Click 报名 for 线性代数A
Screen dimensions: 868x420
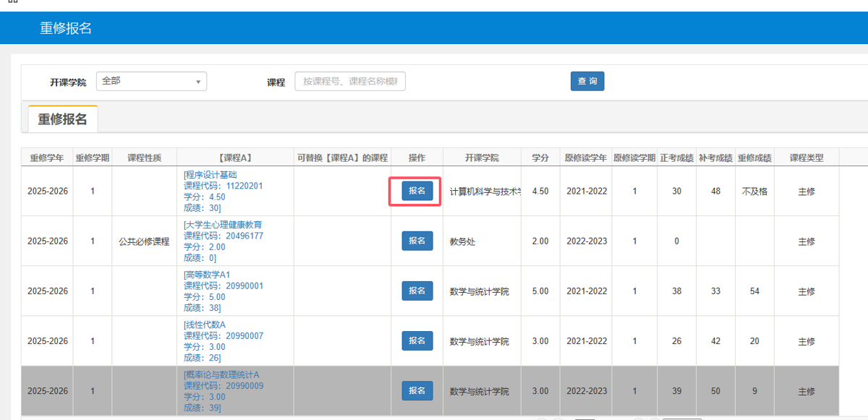point(417,340)
